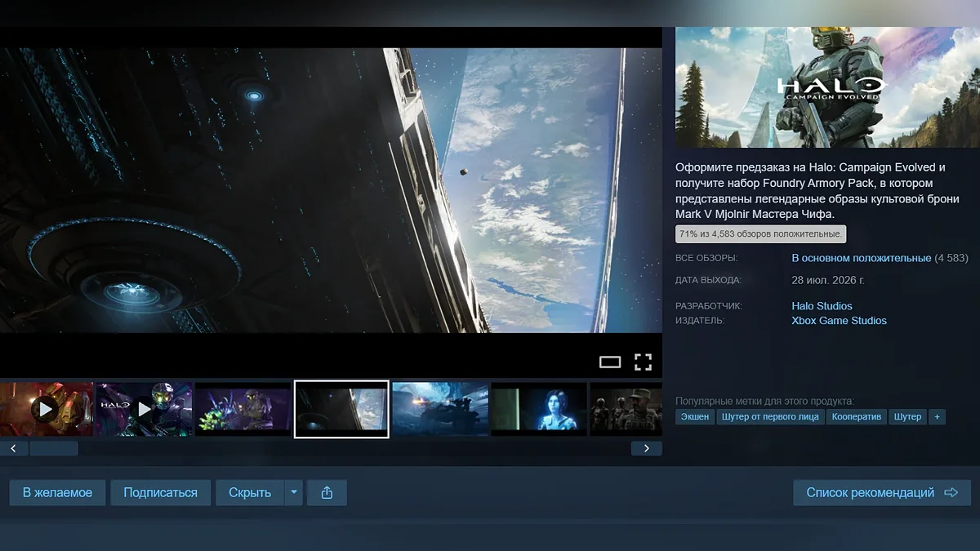Open Список рекомендаций queue button
The width and height of the screenshot is (980, 551).
click(x=882, y=493)
